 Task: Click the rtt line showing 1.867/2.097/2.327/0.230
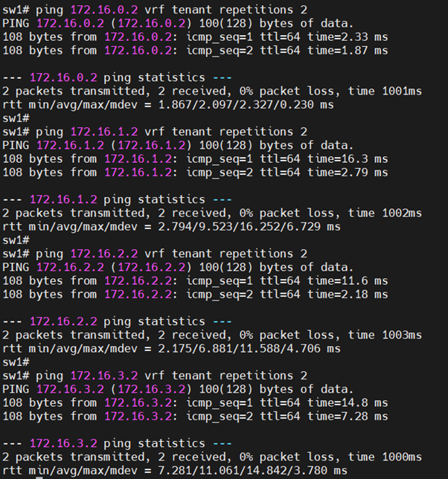click(x=168, y=105)
